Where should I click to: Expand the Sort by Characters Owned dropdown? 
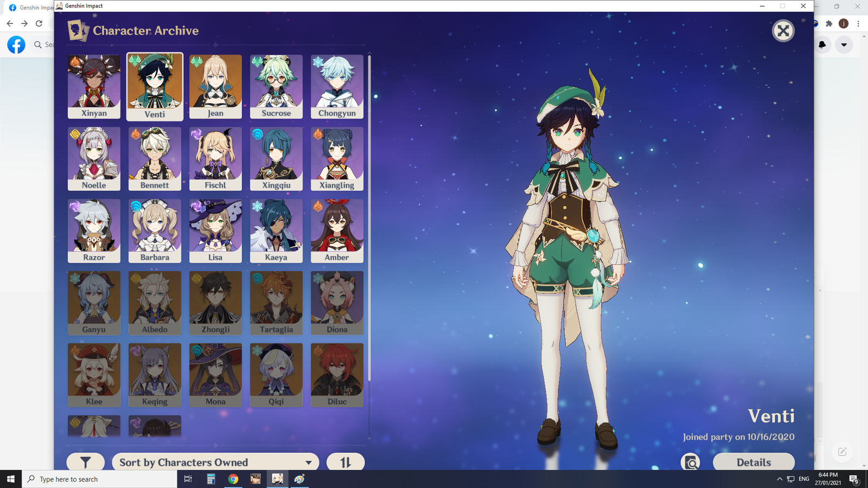coord(216,462)
